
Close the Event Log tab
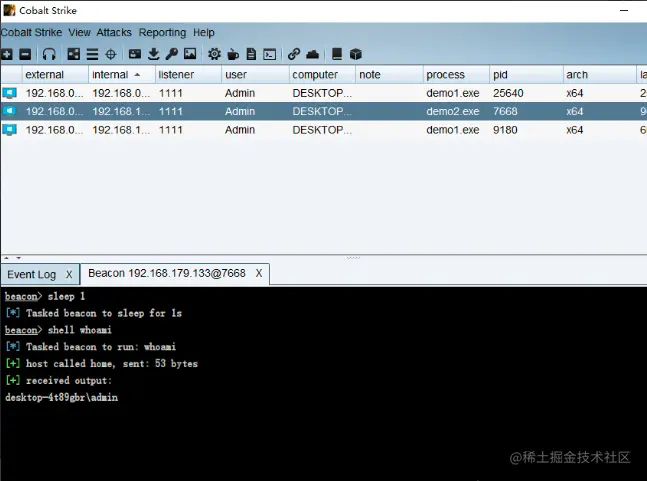69,275
